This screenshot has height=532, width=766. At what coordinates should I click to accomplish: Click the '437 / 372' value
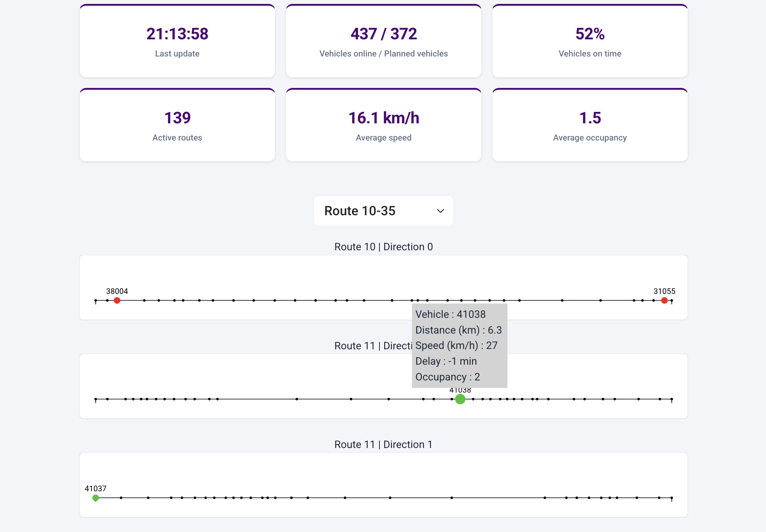[384, 34]
